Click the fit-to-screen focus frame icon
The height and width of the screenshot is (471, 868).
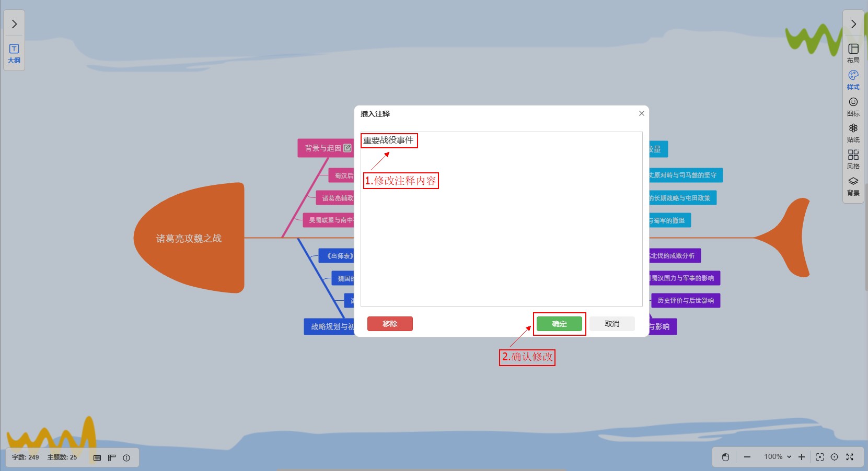click(x=820, y=457)
